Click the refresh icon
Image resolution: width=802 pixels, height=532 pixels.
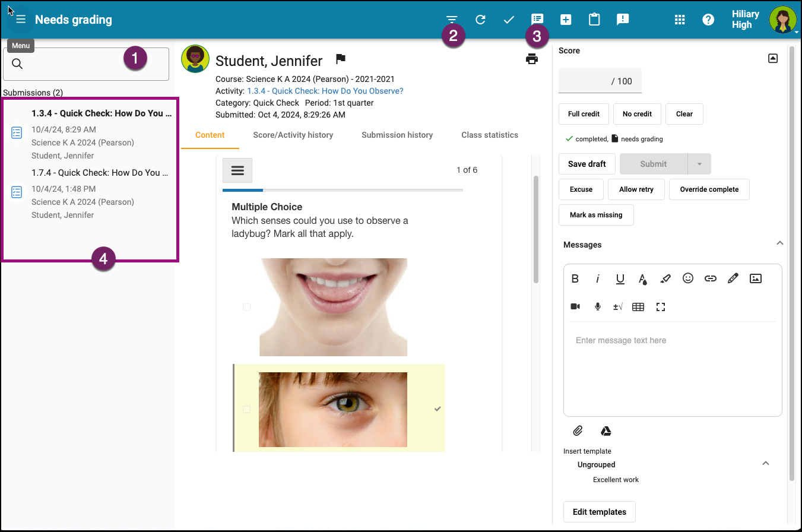[x=481, y=20]
